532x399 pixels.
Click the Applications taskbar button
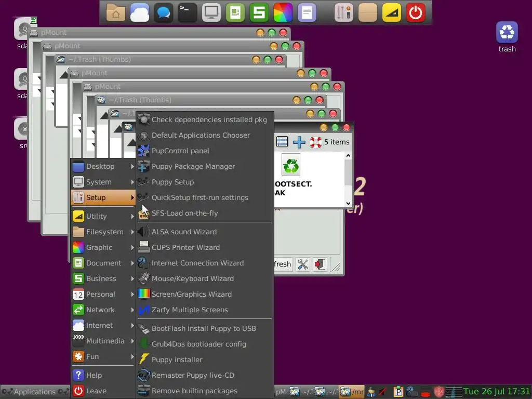35,392
